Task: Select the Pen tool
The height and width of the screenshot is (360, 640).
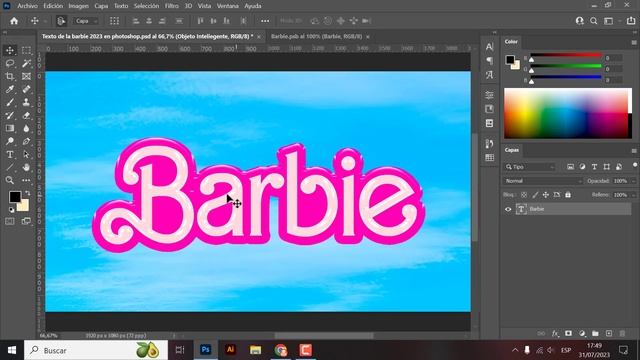Action: [26, 142]
